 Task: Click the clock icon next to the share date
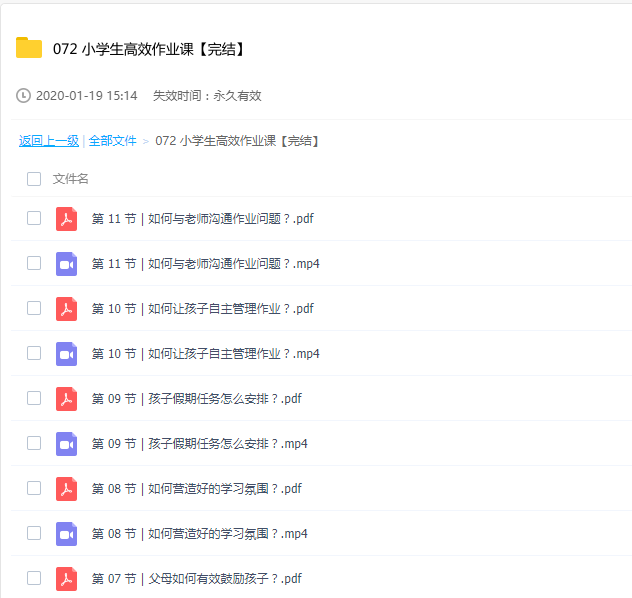(x=23, y=96)
